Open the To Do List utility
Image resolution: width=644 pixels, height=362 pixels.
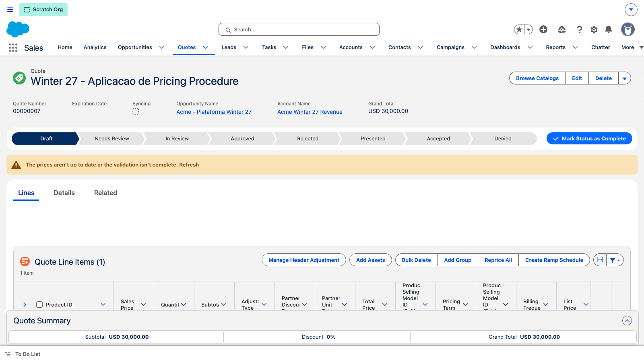click(x=23, y=354)
